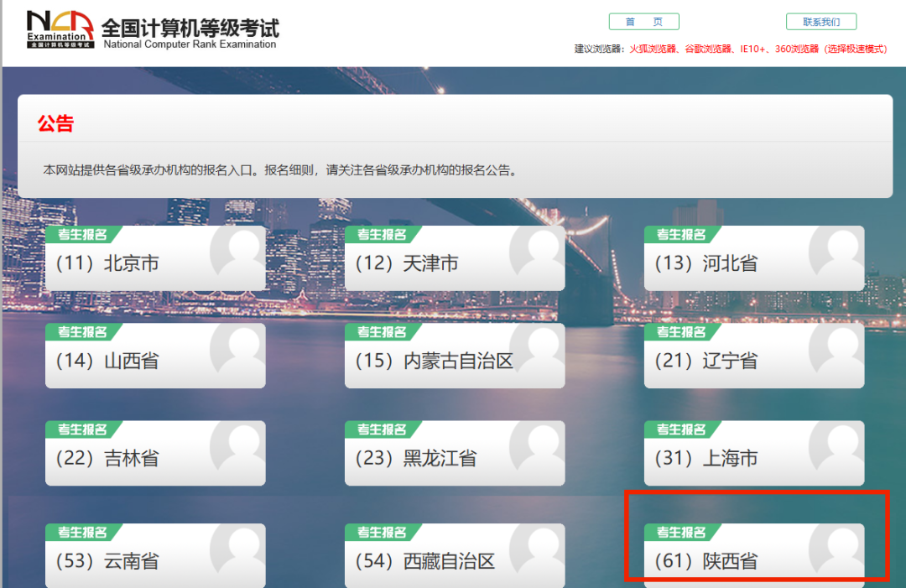Open the 首页 home button
The image size is (906, 588).
643,22
